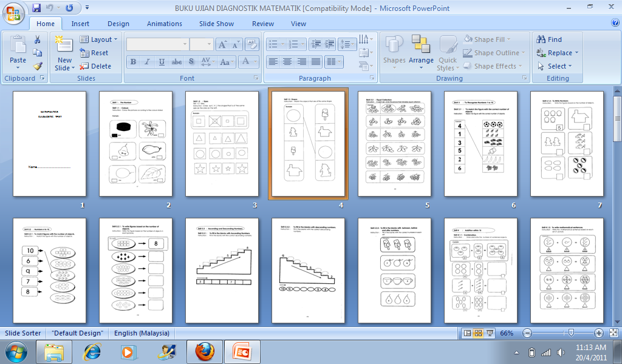Delete the selected slide
Image resolution: width=622 pixels, height=364 pixels.
tap(95, 66)
